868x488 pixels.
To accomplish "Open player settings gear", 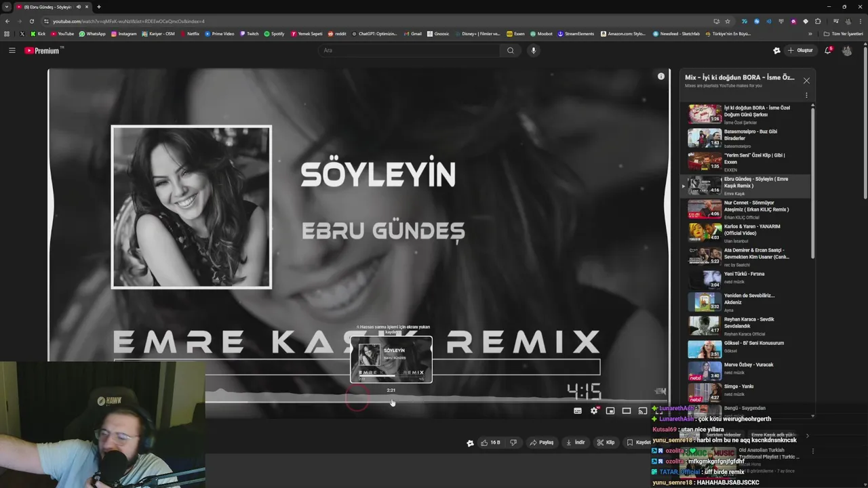I will [x=594, y=411].
